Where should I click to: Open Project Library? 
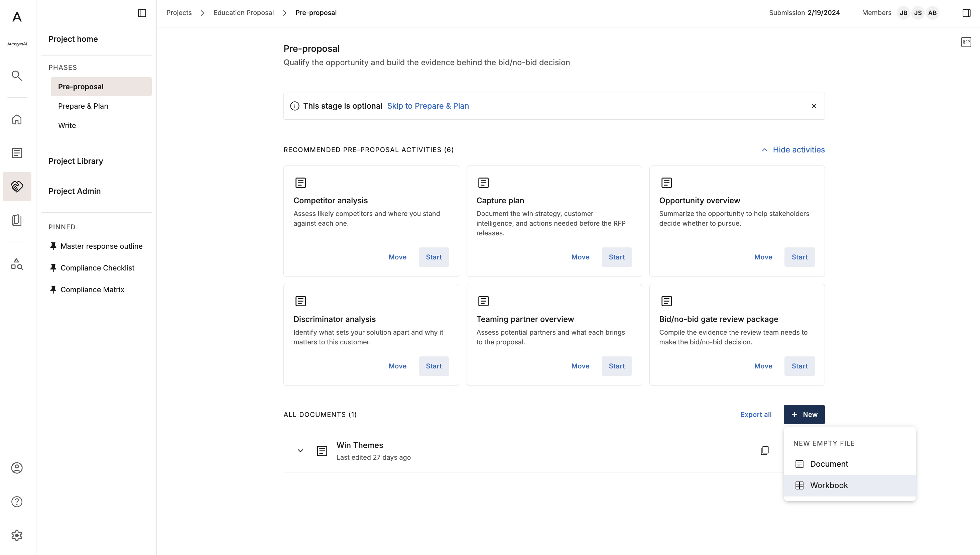click(x=76, y=161)
